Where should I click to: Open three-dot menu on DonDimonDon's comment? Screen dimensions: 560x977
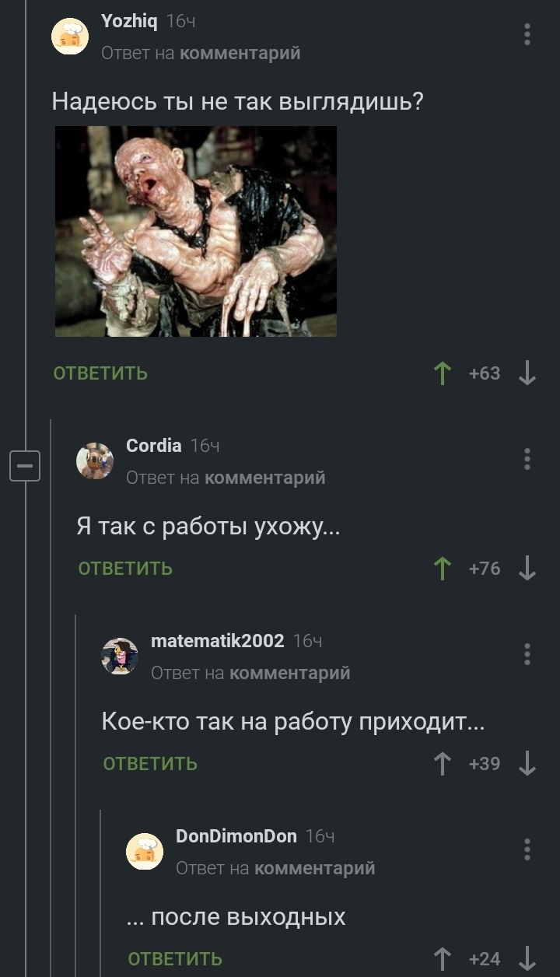[527, 849]
